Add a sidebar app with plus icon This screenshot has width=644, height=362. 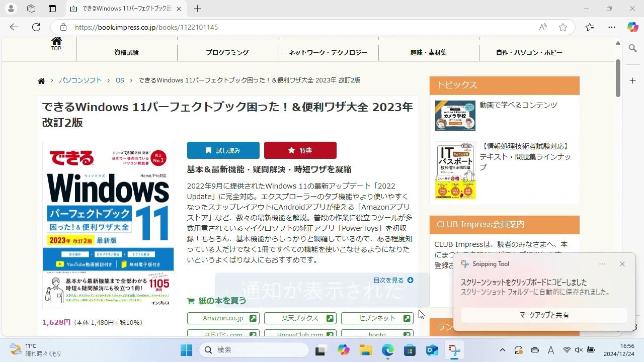[633, 80]
